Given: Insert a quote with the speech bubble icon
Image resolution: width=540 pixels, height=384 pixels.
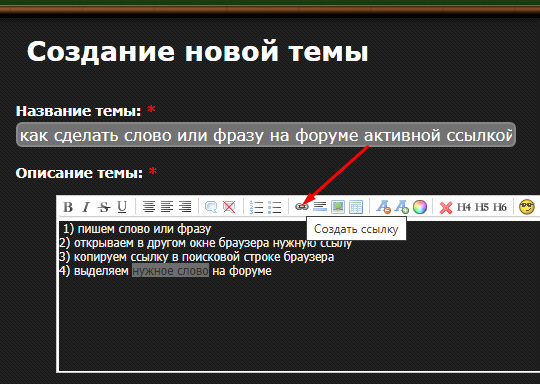Looking at the screenshot, I should [211, 207].
